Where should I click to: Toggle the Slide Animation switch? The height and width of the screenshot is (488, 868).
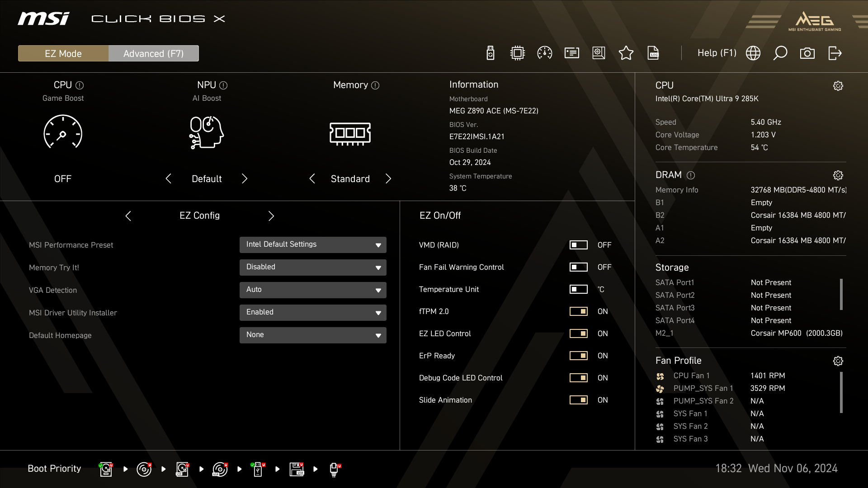pyautogui.click(x=579, y=400)
